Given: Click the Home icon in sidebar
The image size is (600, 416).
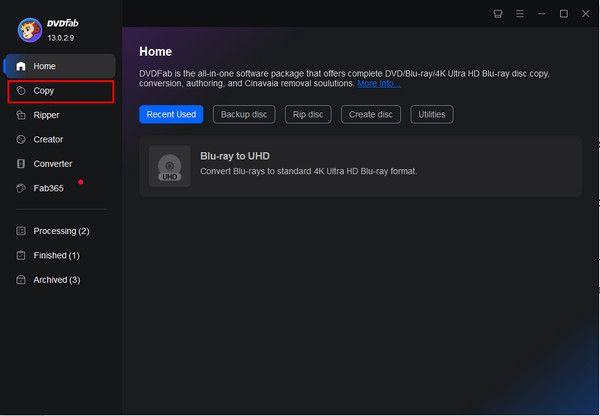Looking at the screenshot, I should pos(21,66).
